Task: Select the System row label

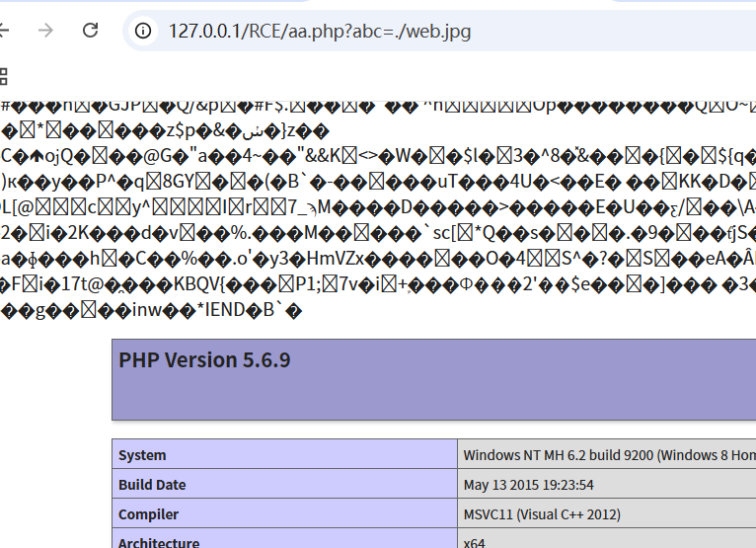Action: 142,455
